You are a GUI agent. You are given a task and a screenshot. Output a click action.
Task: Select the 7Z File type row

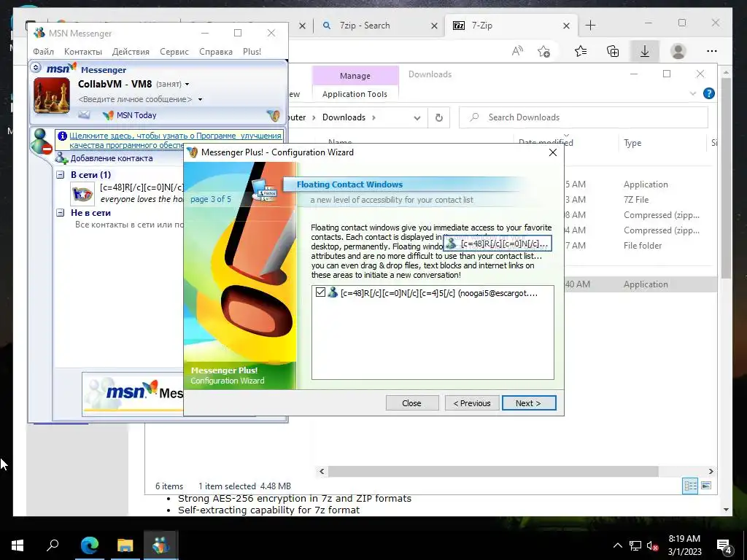pyautogui.click(x=636, y=200)
